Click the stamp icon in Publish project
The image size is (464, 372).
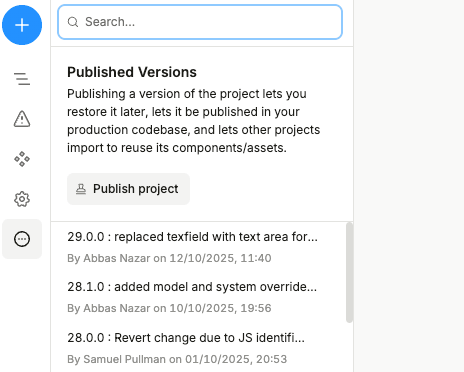pyautogui.click(x=81, y=189)
